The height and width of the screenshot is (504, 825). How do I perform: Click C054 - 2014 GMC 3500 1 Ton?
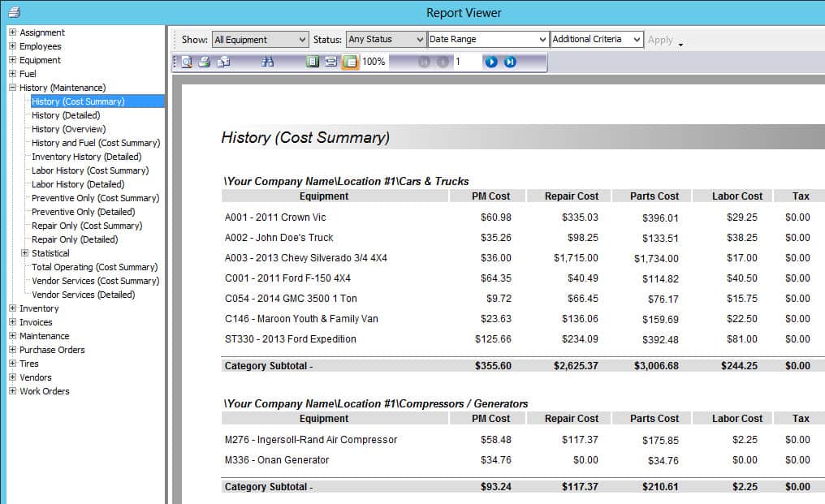tap(291, 299)
